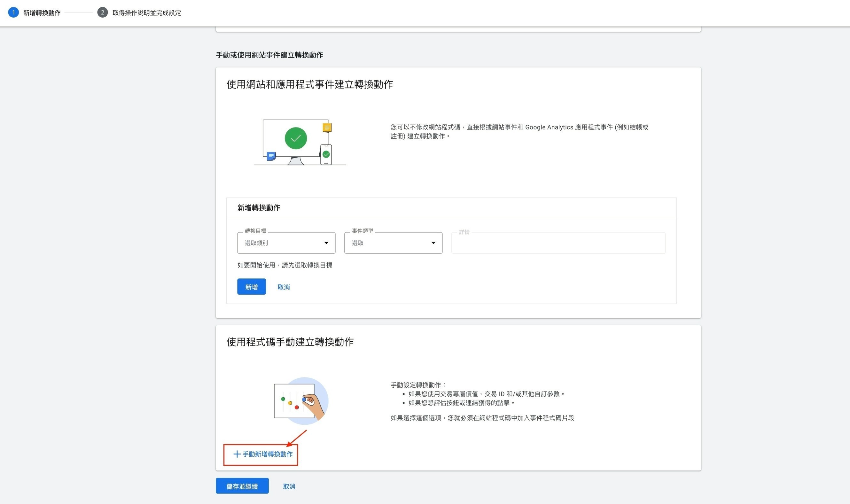Click section title 手動或使用網站事件建立轉換動作
The height and width of the screenshot is (504, 850).
tap(269, 55)
